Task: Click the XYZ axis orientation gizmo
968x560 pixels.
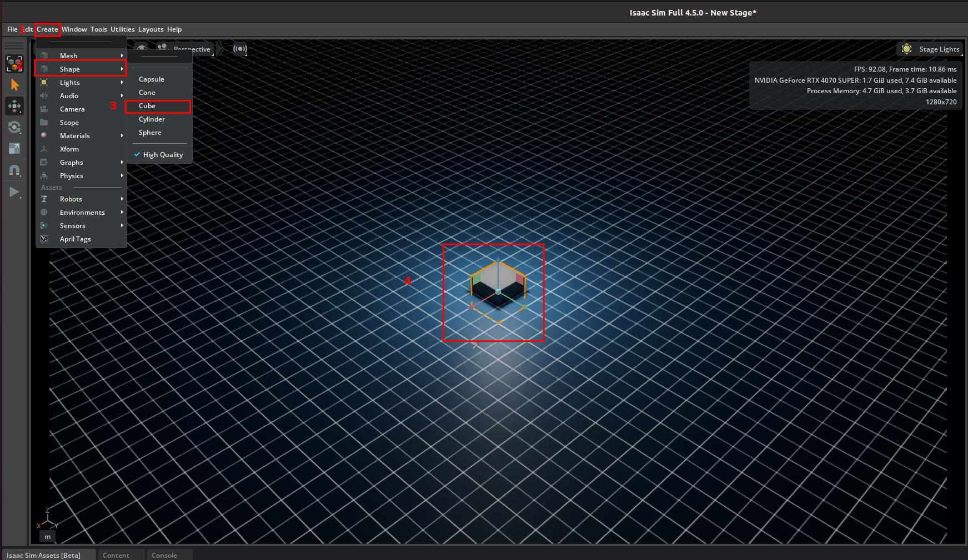Action: click(48, 519)
